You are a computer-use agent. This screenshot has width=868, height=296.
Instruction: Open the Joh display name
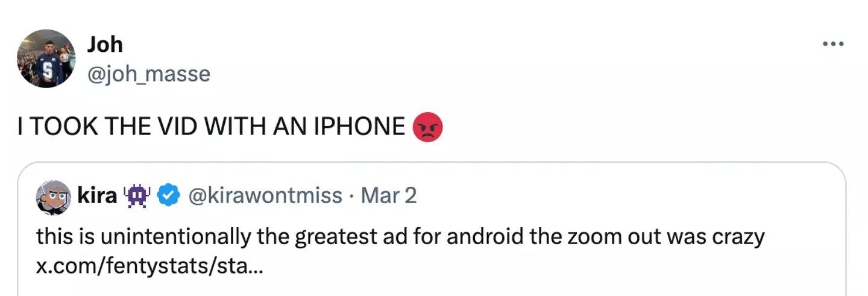104,44
